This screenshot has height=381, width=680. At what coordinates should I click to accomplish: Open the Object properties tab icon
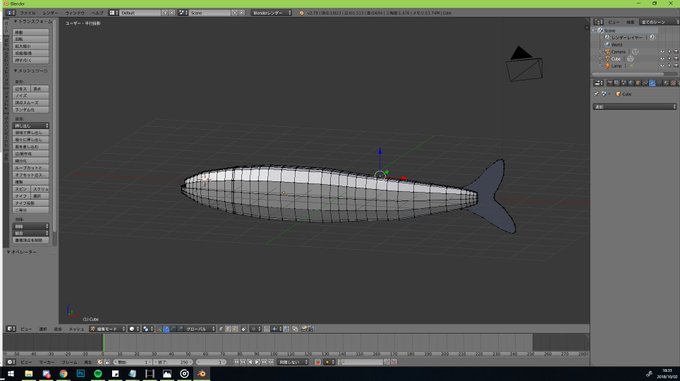638,83
